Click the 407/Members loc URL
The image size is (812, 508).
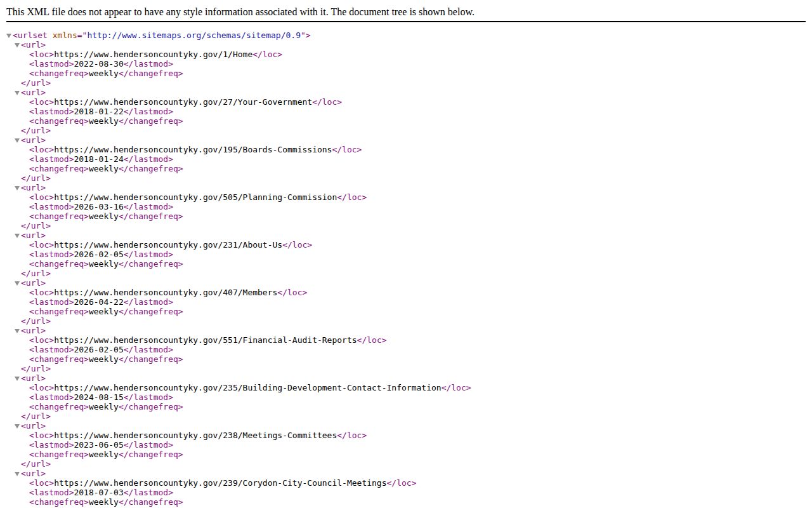pos(166,293)
